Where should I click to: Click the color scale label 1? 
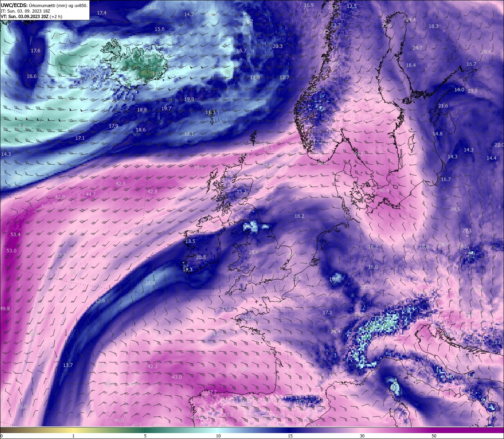point(73,435)
